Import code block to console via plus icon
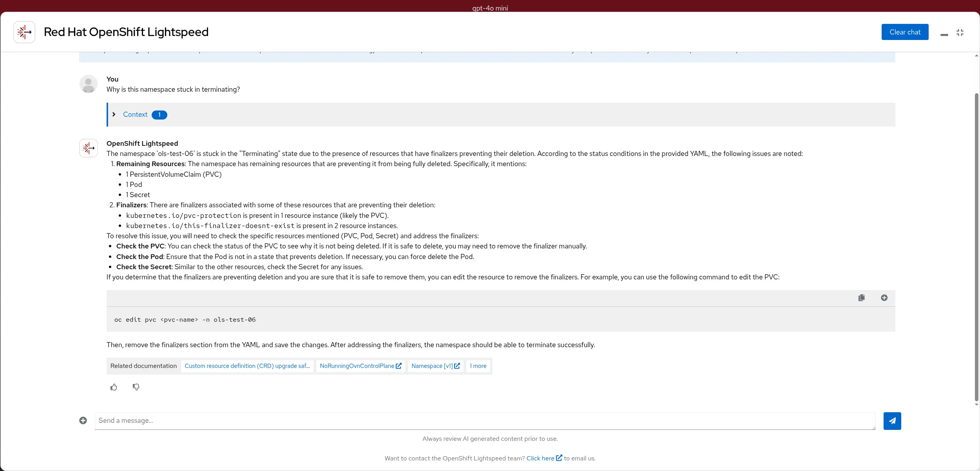 884,298
